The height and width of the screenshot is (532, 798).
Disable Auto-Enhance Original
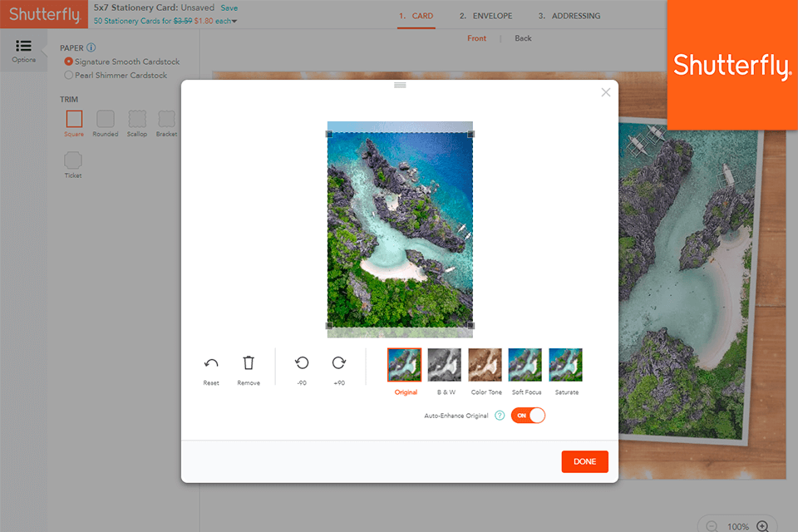tap(528, 416)
